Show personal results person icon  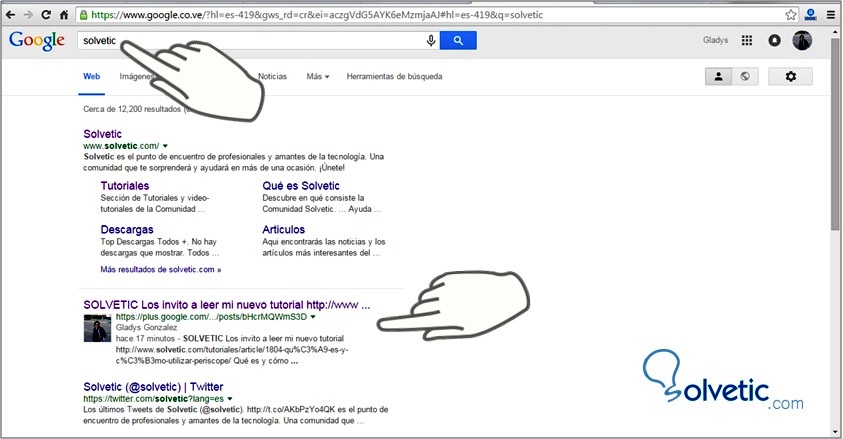tap(718, 76)
